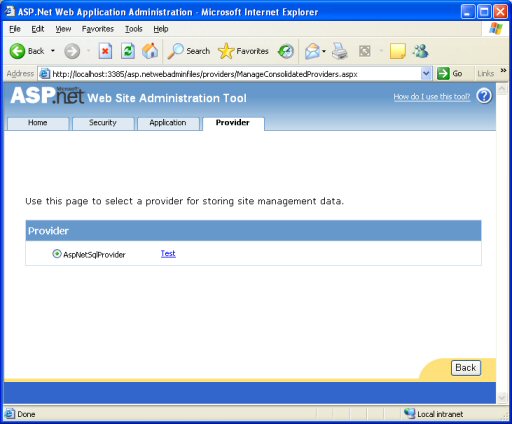The width and height of the screenshot is (512, 424).
Task: Stop page loading with red X icon
Action: pyautogui.click(x=105, y=51)
